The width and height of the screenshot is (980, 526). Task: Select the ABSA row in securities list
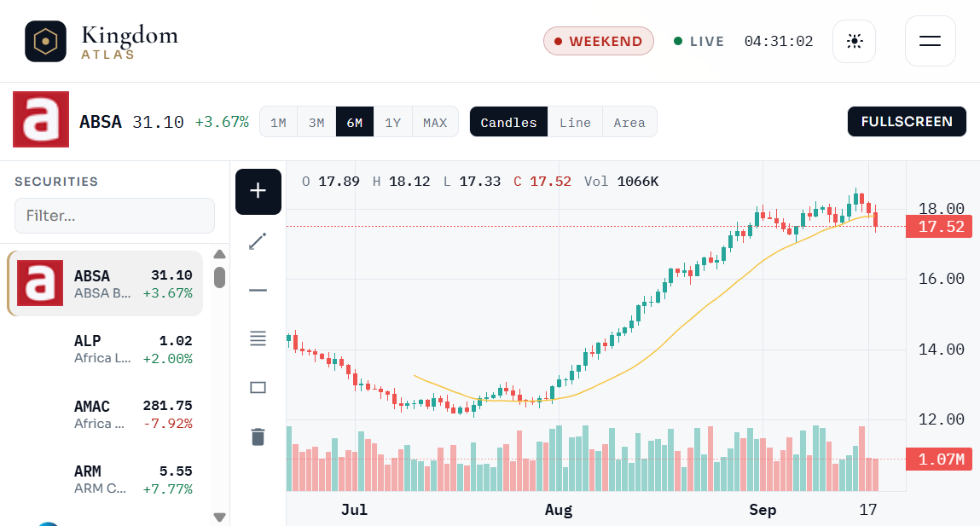(106, 284)
